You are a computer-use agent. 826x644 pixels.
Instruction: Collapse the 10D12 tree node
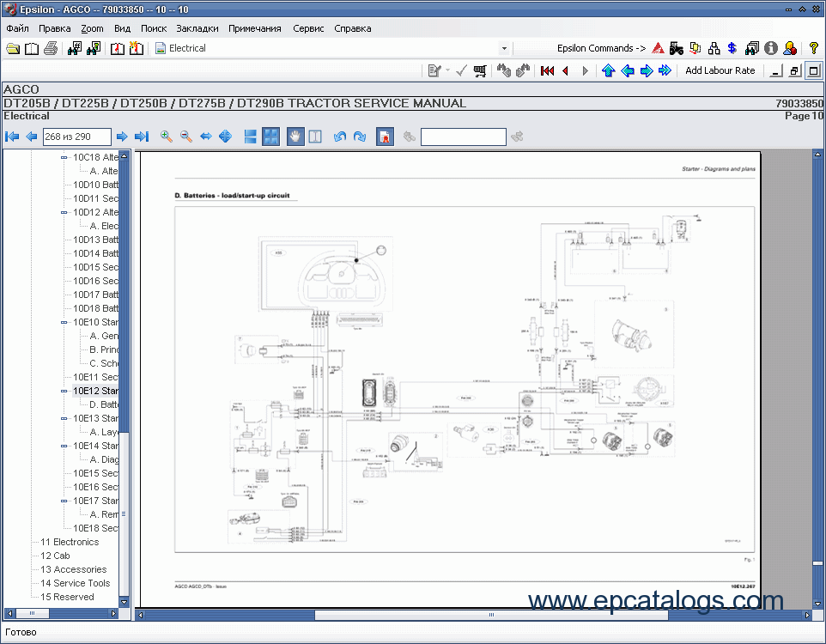click(x=64, y=212)
